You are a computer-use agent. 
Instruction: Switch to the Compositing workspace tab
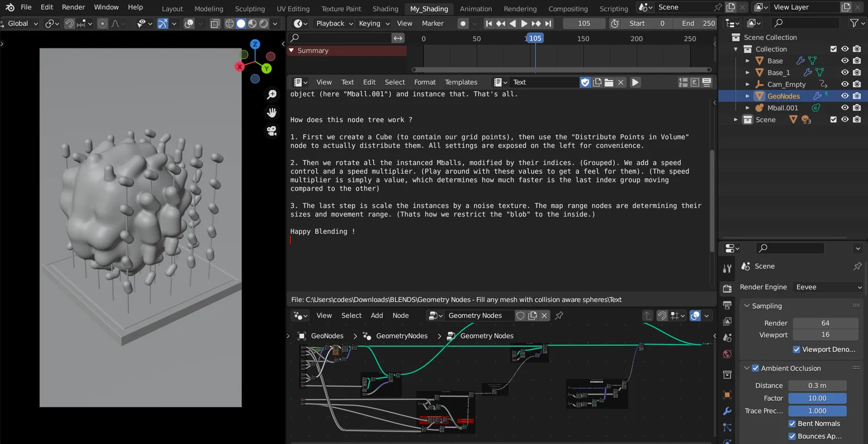pyautogui.click(x=567, y=9)
